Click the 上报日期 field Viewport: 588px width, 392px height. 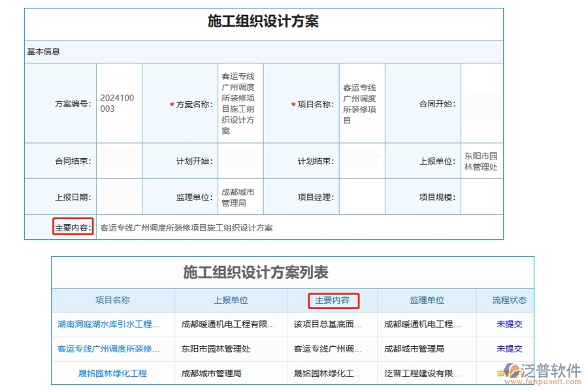[x=118, y=197]
